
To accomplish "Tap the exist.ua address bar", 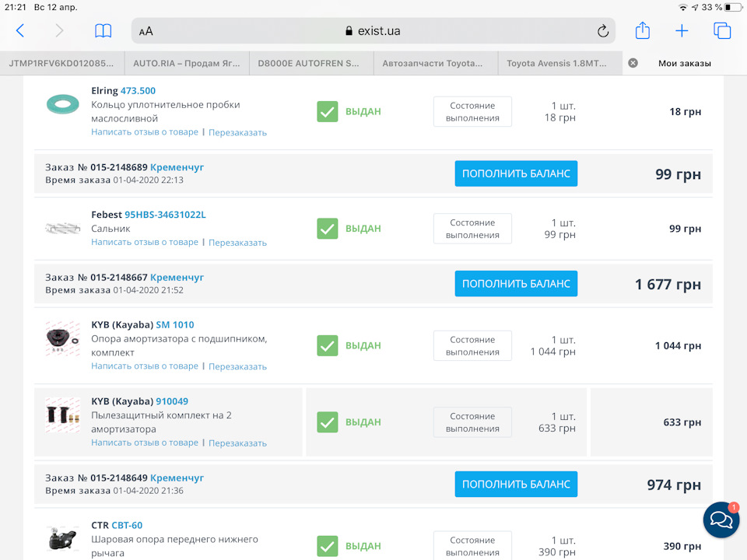I will tap(373, 31).
